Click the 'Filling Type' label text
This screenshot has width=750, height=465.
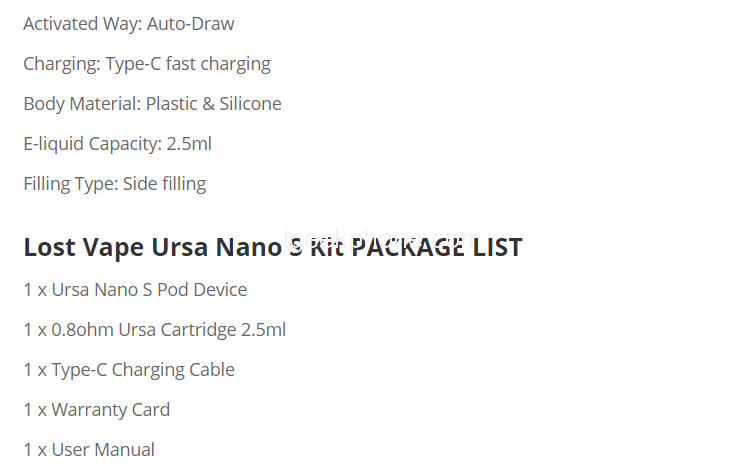pos(69,184)
